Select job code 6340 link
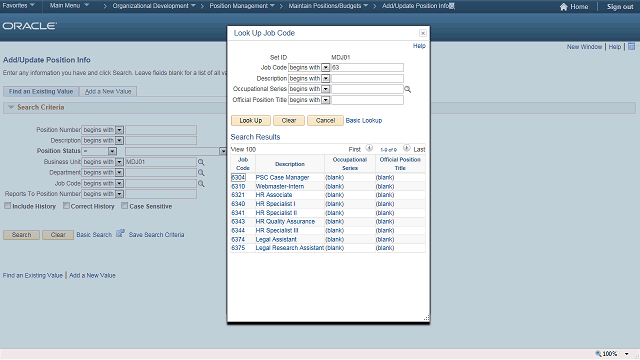 pos(238,204)
